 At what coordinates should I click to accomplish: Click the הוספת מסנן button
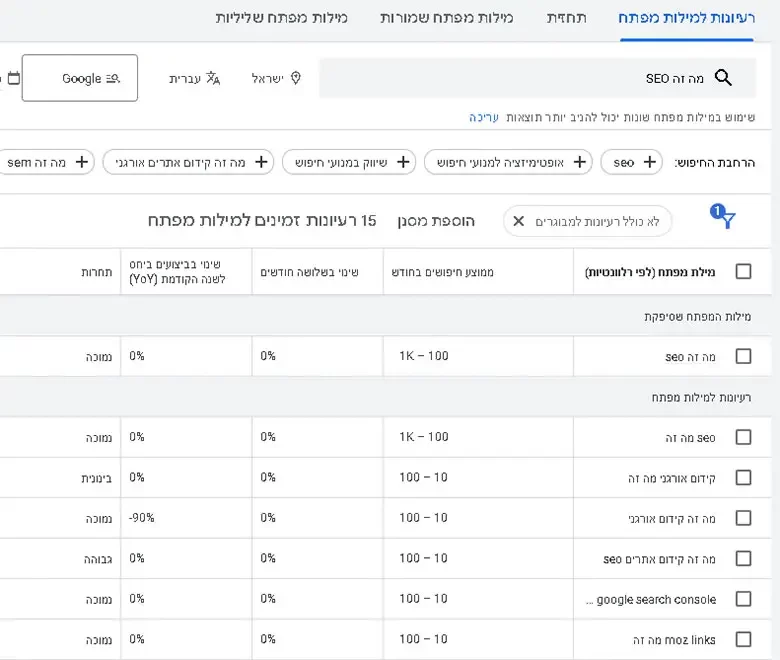[x=436, y=221]
